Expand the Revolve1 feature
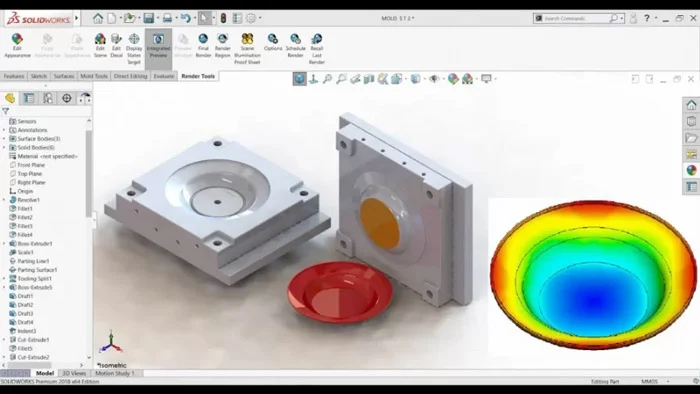The height and width of the screenshot is (394, 700). click(x=4, y=200)
